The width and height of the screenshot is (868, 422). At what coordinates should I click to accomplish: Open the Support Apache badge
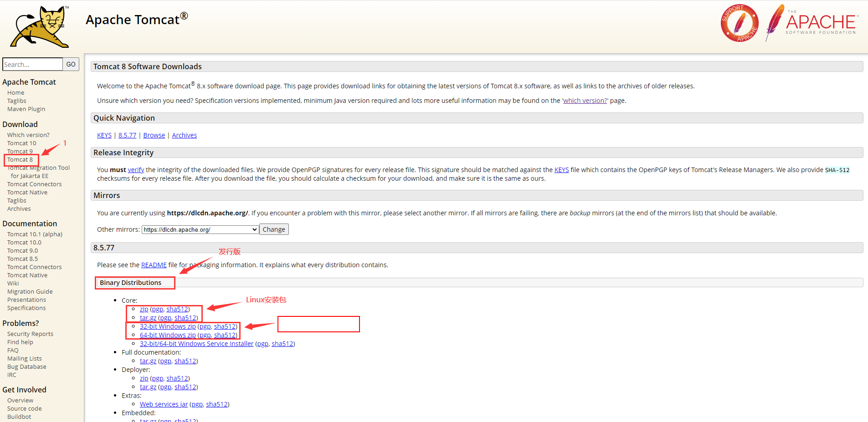(740, 23)
